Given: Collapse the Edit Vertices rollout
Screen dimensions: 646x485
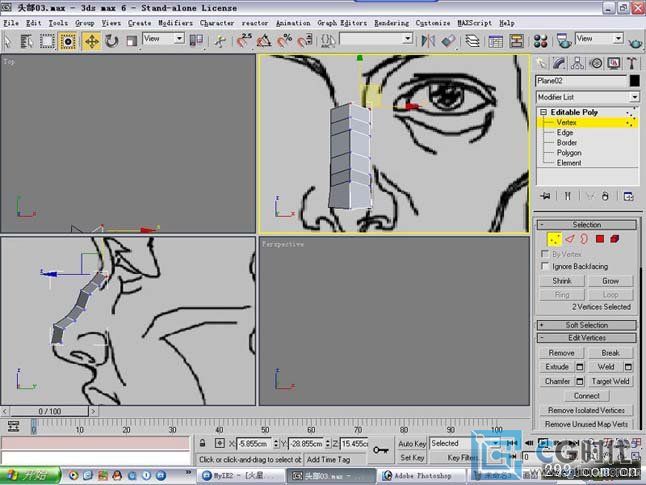Looking at the screenshot, I should click(x=587, y=338).
